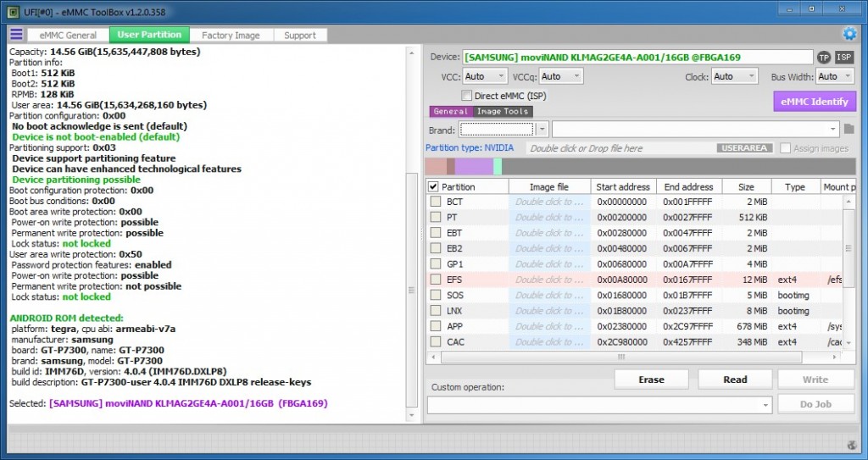
Task: Open the VCCq voltage dropdown
Action: [561, 76]
